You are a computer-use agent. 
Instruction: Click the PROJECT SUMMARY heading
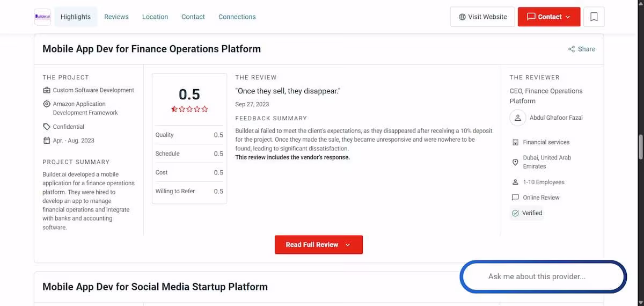pos(76,162)
